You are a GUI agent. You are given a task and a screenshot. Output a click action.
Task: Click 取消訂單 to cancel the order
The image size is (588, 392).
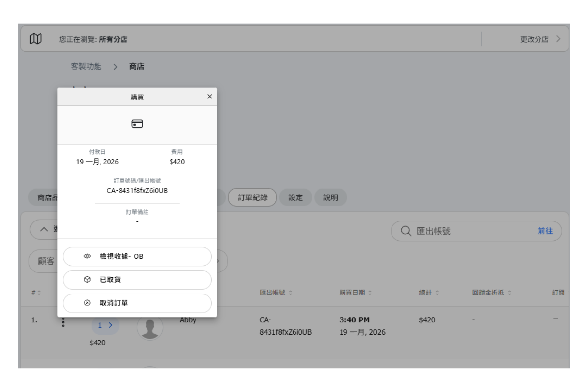tap(137, 303)
